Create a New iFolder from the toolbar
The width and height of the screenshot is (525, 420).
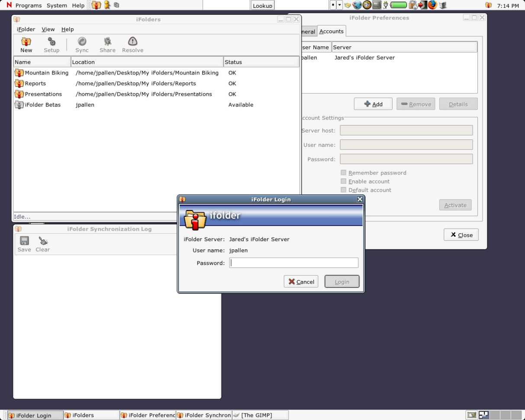point(26,45)
